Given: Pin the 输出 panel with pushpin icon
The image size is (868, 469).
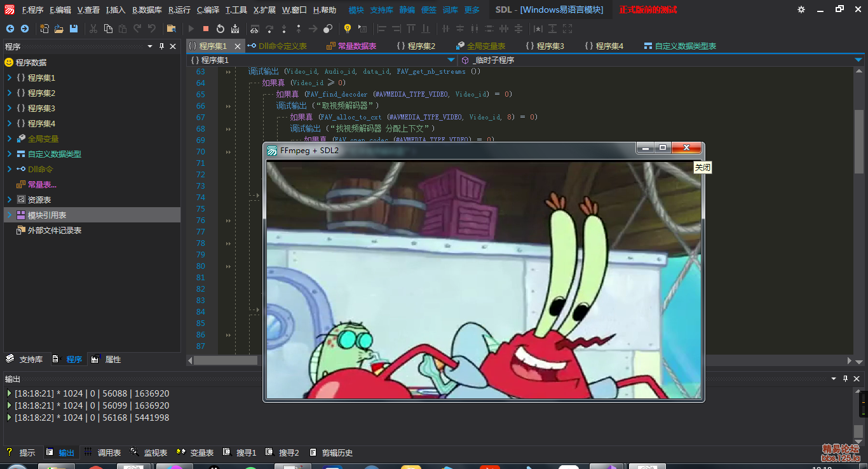Looking at the screenshot, I should (x=846, y=379).
